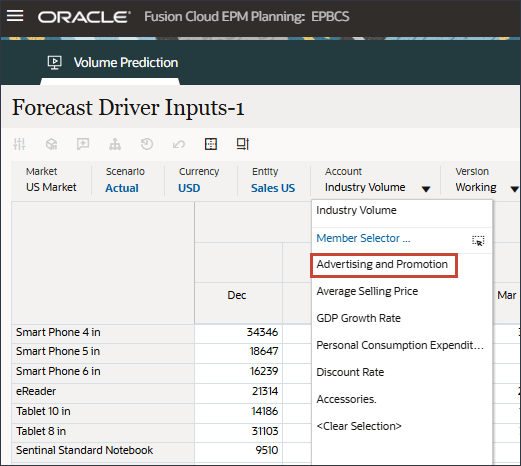Open the change history clock icon
The width and height of the screenshot is (521, 466).
click(147, 144)
